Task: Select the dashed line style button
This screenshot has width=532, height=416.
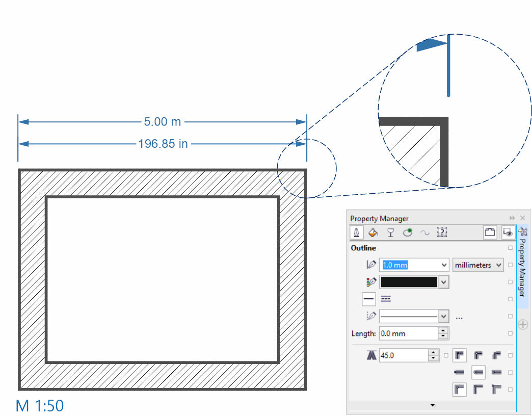Action: pyautogui.click(x=386, y=299)
